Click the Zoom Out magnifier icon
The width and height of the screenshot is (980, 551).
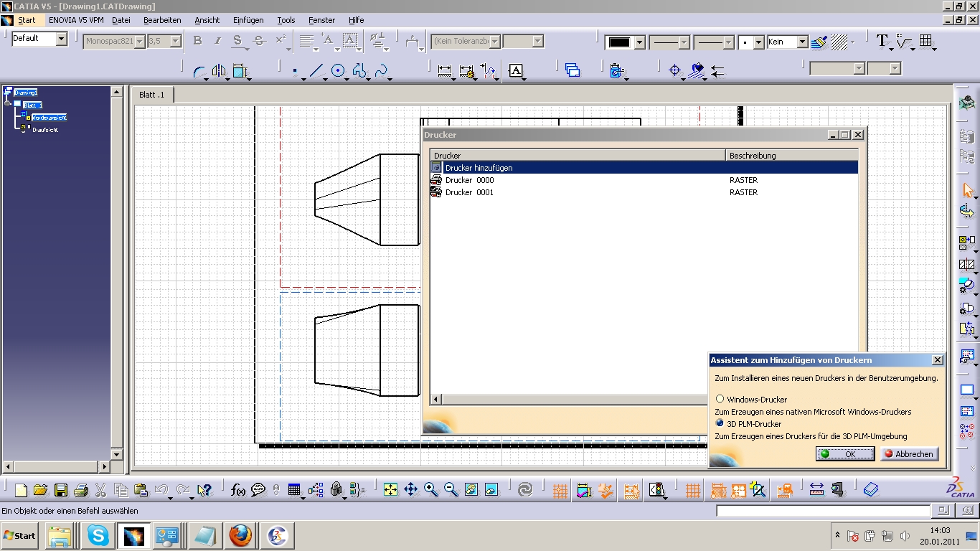click(x=451, y=490)
